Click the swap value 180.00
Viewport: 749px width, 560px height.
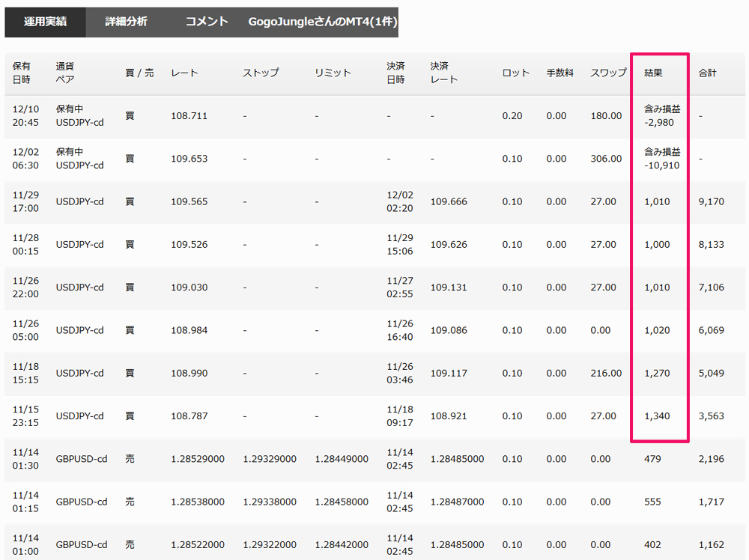(x=606, y=116)
